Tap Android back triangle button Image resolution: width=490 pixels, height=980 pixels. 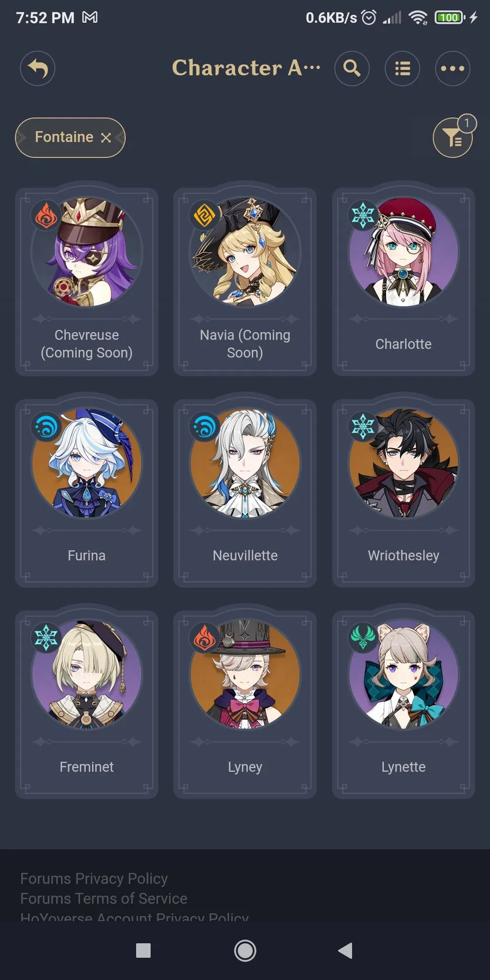coord(345,951)
